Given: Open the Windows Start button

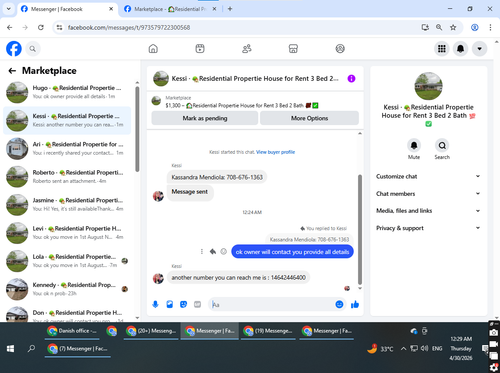Looking at the screenshot, I should pyautogui.click(x=10, y=349).
